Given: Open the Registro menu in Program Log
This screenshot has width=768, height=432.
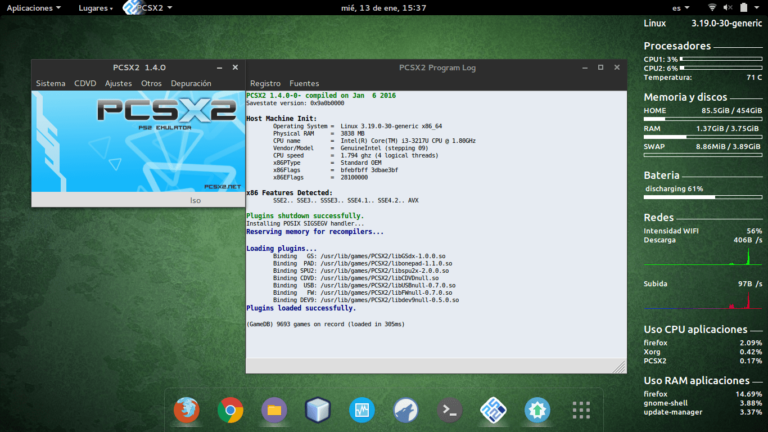Looking at the screenshot, I should coord(265,83).
